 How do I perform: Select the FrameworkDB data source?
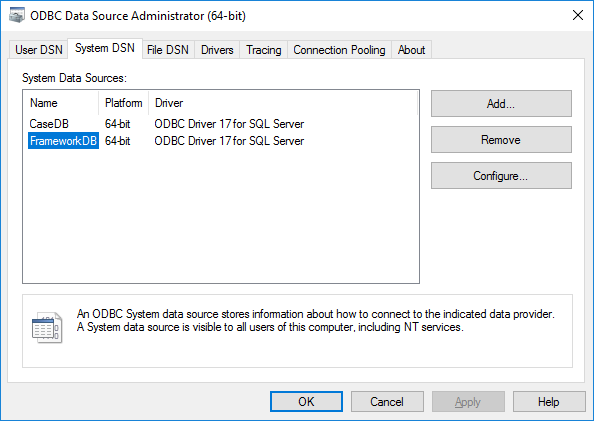pyautogui.click(x=63, y=141)
